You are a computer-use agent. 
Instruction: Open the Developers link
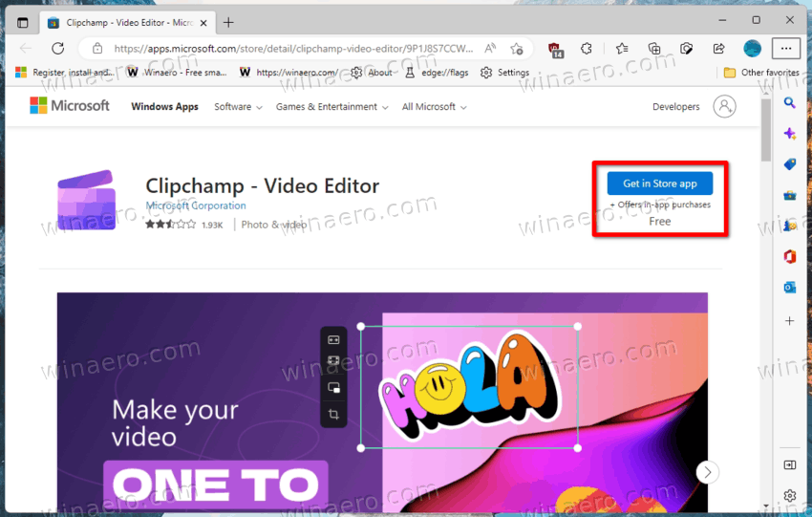(x=675, y=107)
